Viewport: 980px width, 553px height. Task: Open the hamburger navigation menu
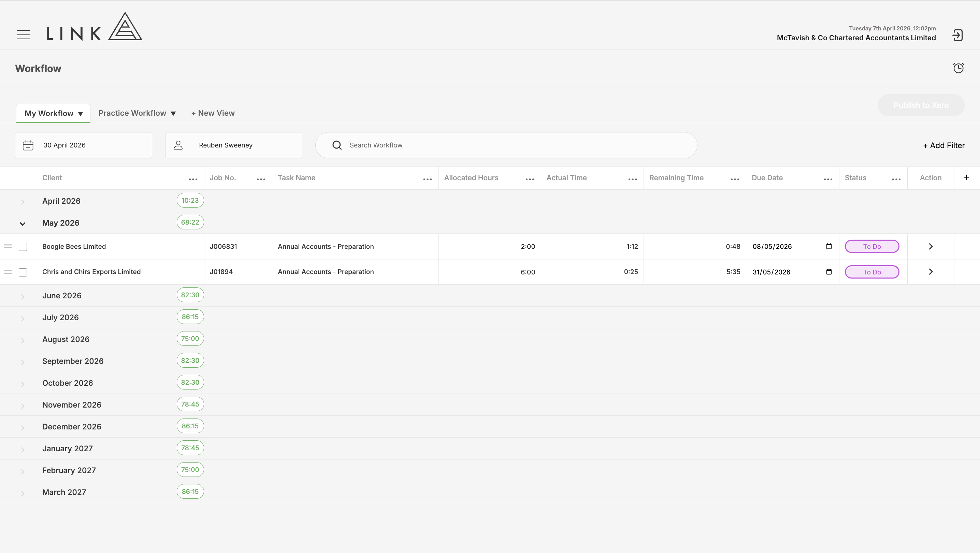point(24,34)
